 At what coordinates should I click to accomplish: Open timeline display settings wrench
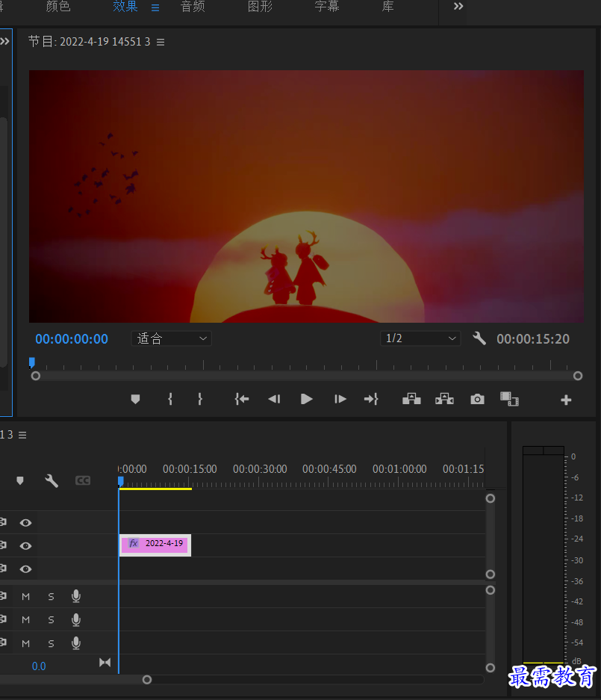tap(52, 480)
